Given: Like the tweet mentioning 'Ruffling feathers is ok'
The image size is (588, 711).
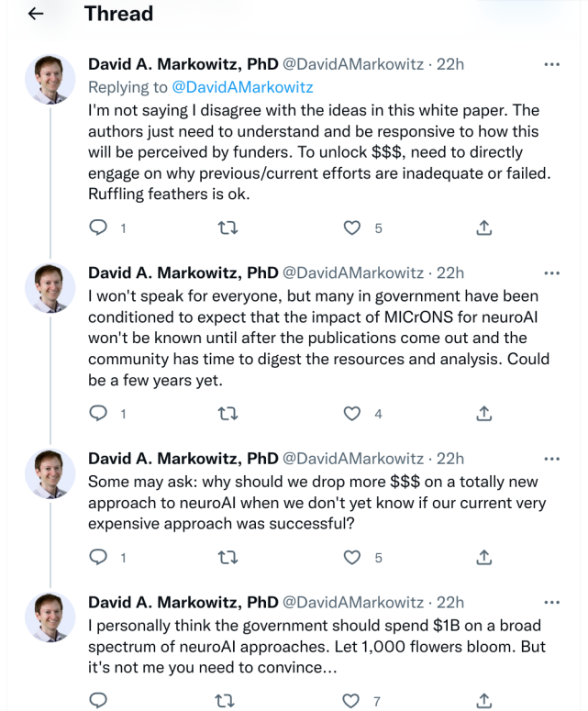Looking at the screenshot, I should [x=352, y=228].
